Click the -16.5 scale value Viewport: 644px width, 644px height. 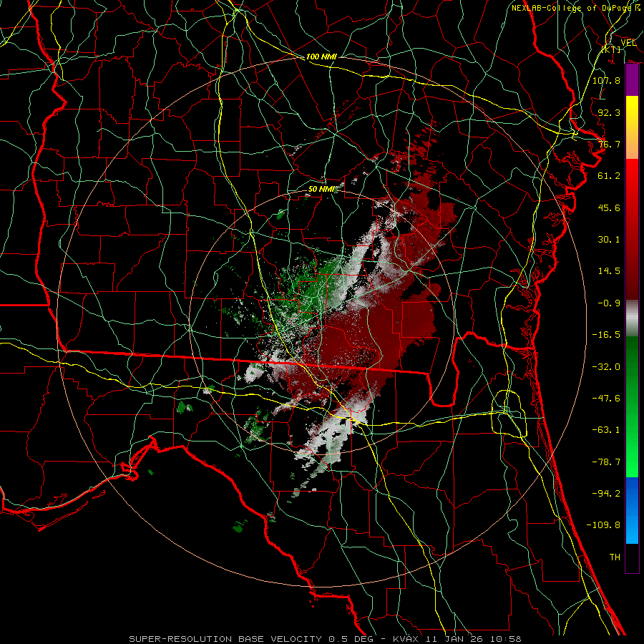[606, 335]
